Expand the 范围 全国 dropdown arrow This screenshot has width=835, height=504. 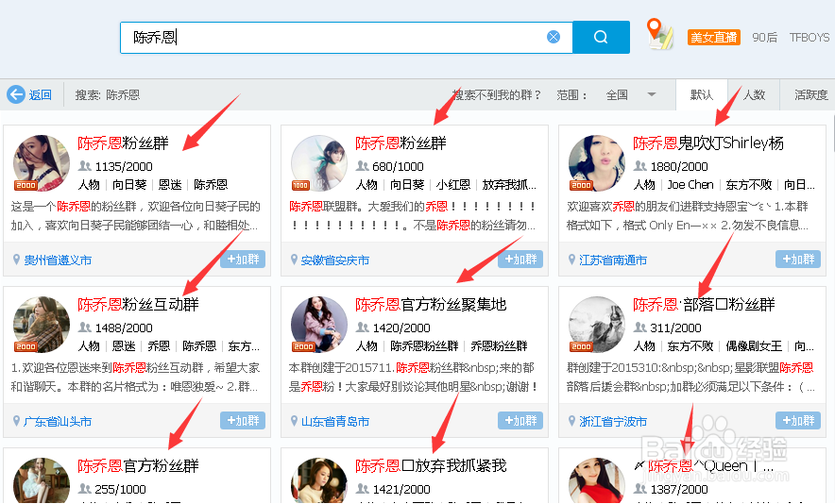click(x=651, y=94)
